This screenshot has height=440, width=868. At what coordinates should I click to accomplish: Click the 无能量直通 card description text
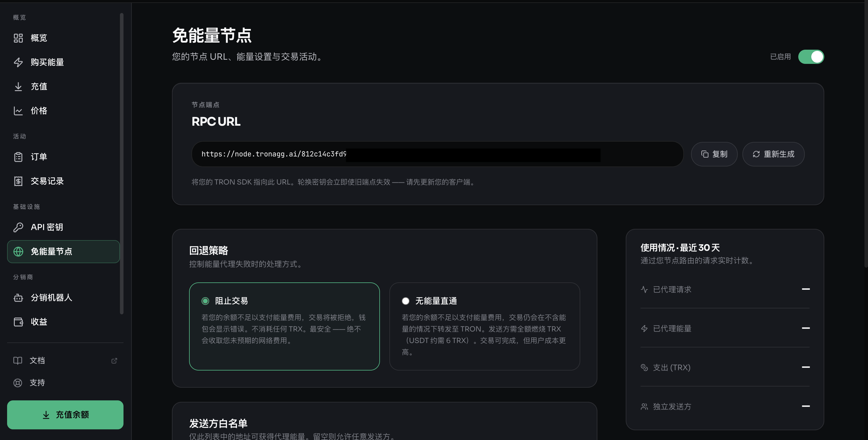point(484,335)
